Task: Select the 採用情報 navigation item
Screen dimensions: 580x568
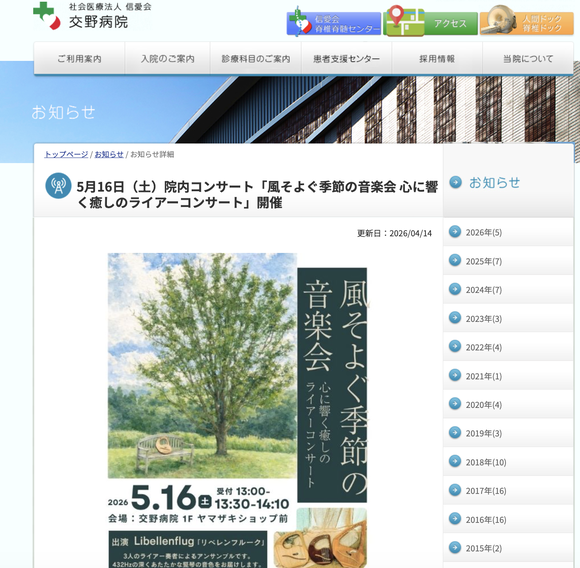Action: pos(437,58)
